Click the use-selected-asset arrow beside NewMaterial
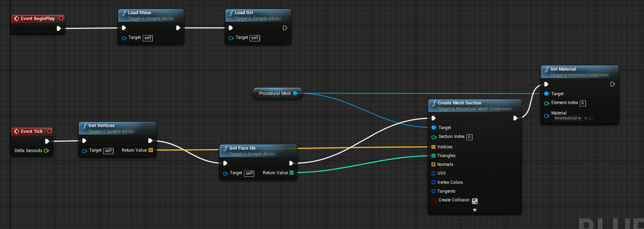 tap(586, 118)
